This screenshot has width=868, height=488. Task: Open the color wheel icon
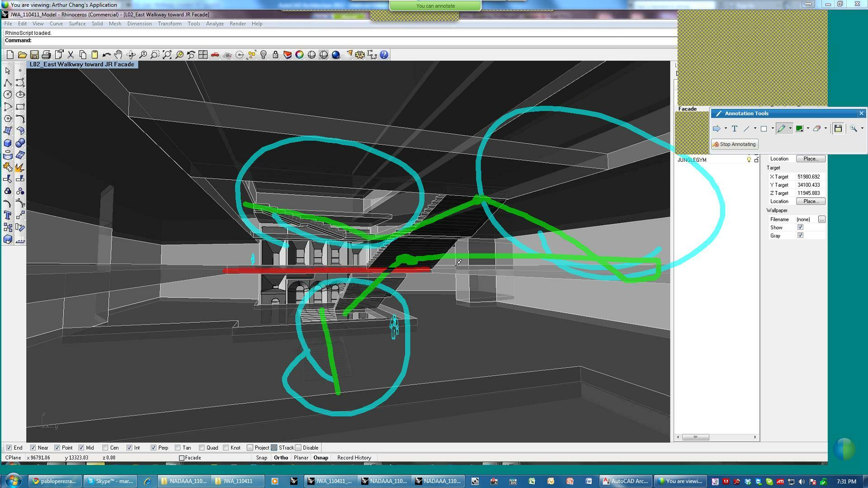pyautogui.click(x=299, y=55)
